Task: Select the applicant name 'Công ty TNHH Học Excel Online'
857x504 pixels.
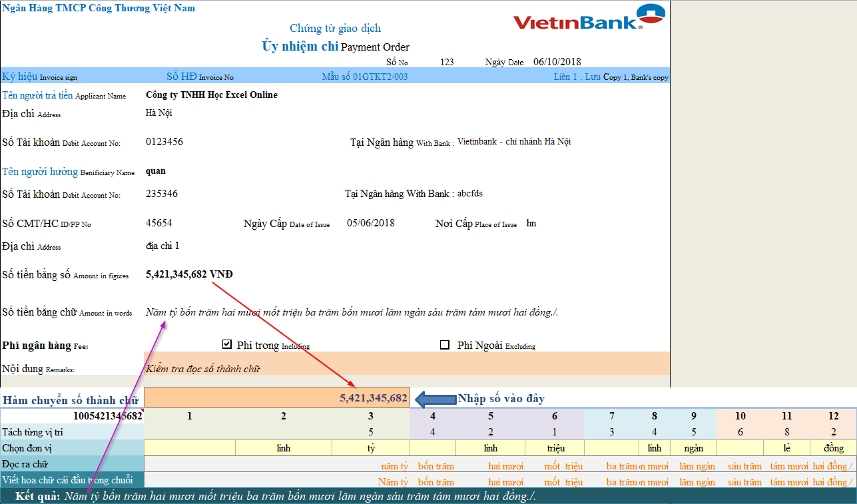Action: 212,95
